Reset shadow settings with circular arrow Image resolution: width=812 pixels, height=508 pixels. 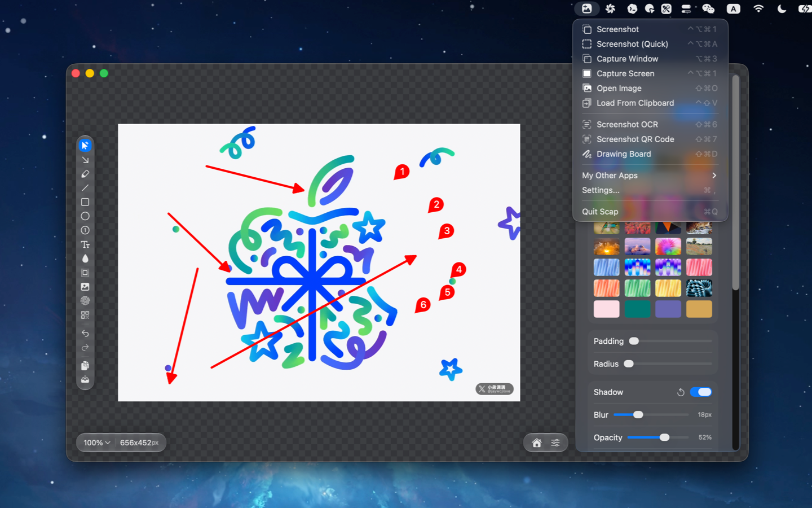681,392
